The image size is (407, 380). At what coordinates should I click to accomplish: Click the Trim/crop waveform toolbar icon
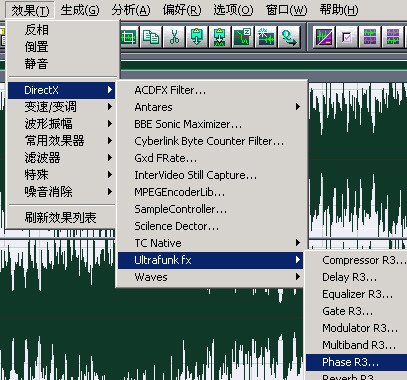(129, 37)
